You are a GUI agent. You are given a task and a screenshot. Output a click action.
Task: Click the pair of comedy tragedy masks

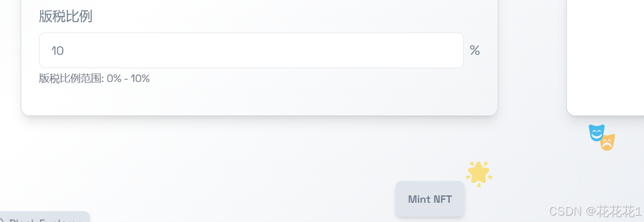click(x=602, y=138)
